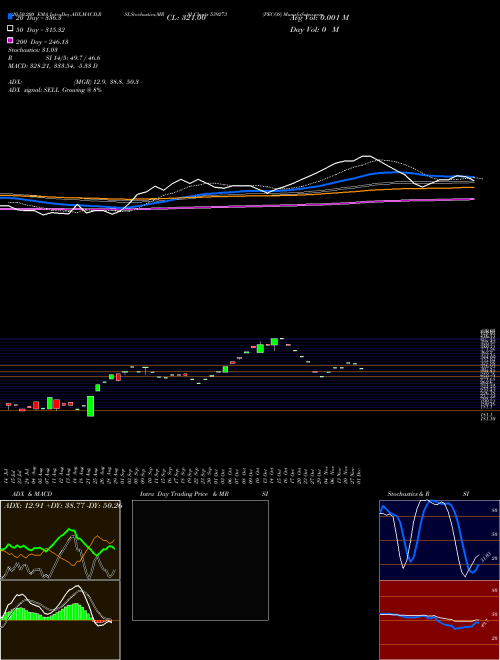This screenshot has width=500, height=660.
Task: Select the '50 Day = 315.32' label
Action: [x=40, y=30]
